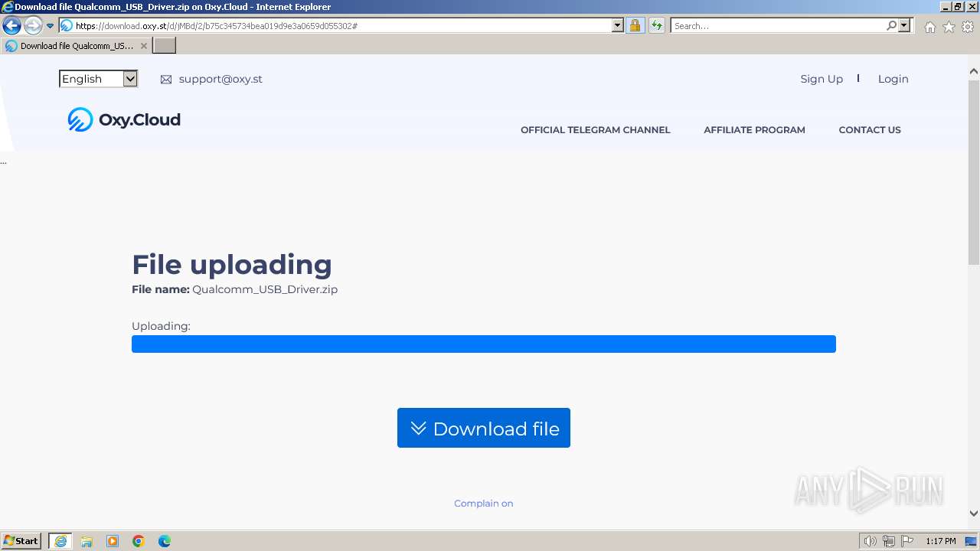Open media player taskbar icon
This screenshot has width=980, height=551.
click(113, 541)
